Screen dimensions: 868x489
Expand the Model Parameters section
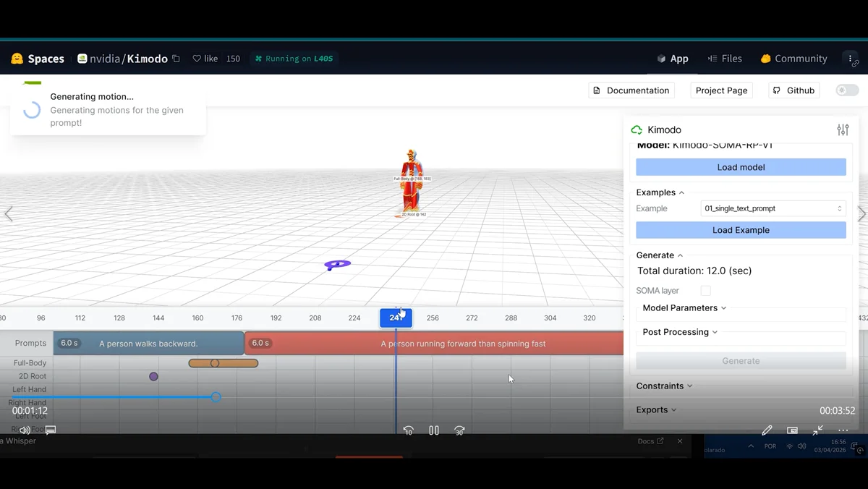684,308
